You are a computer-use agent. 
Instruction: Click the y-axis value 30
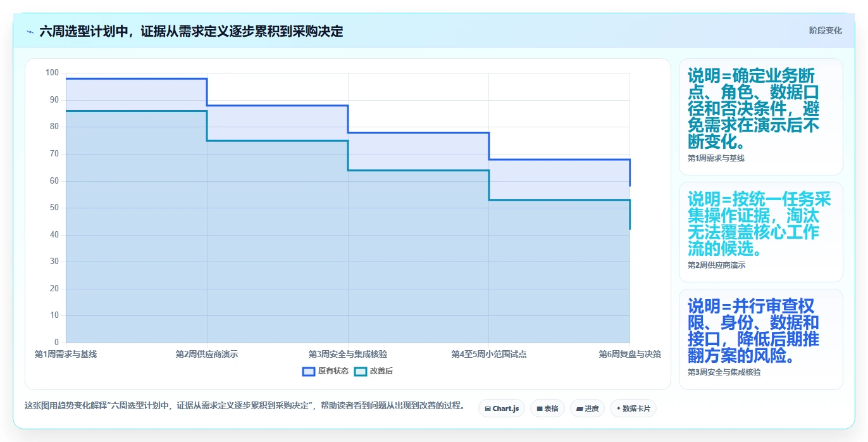54,262
